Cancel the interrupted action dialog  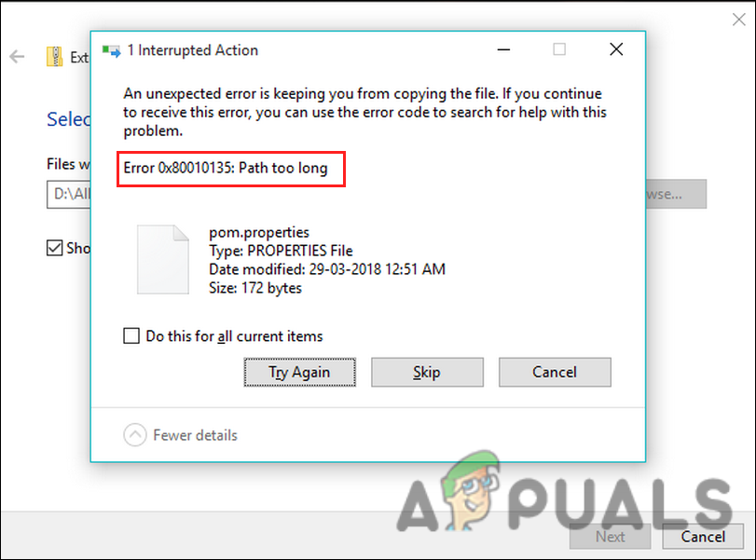point(555,372)
